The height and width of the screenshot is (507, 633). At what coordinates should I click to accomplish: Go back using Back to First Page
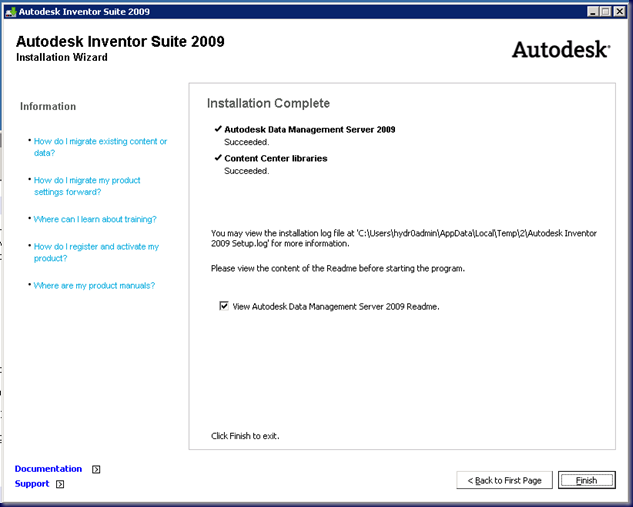tap(504, 480)
